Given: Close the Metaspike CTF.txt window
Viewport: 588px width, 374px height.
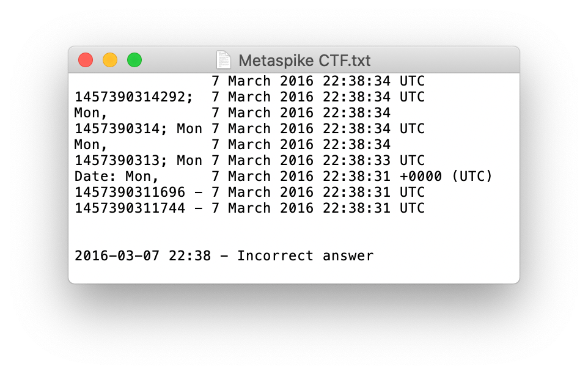Looking at the screenshot, I should tap(86, 60).
